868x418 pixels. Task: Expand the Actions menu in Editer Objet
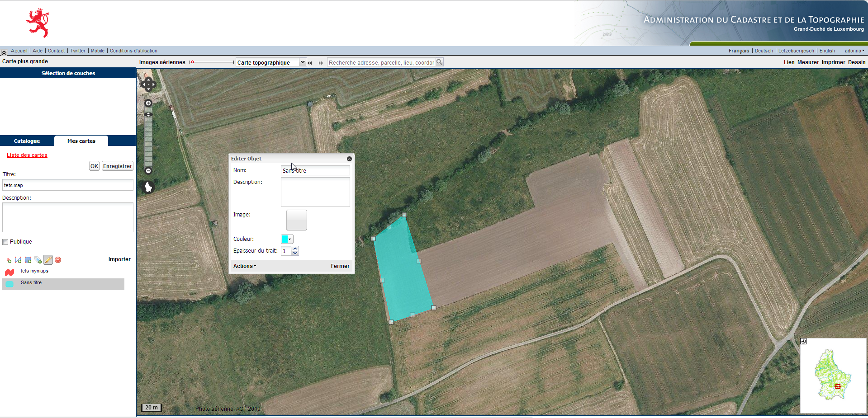[245, 266]
